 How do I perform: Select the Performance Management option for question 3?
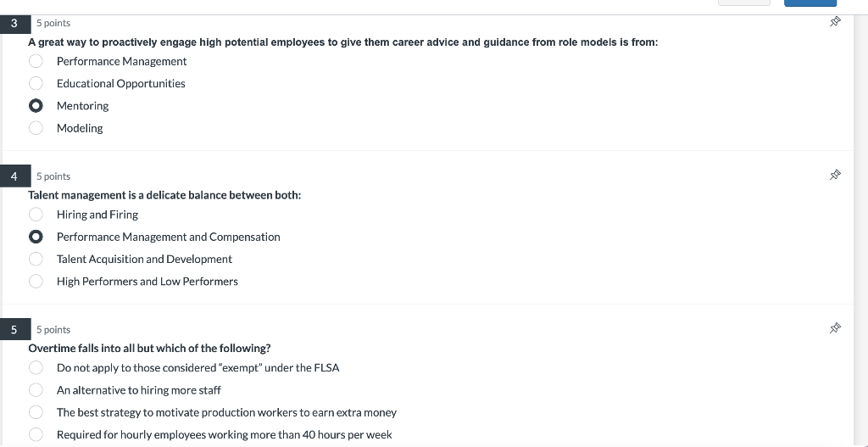tap(36, 61)
